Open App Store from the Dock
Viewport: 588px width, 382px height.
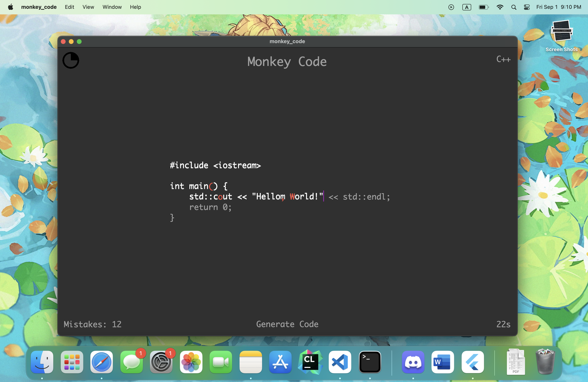(x=280, y=362)
